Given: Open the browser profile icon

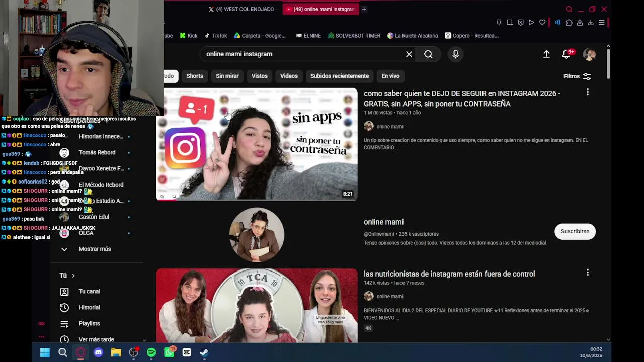Looking at the screenshot, I should coord(580,23).
